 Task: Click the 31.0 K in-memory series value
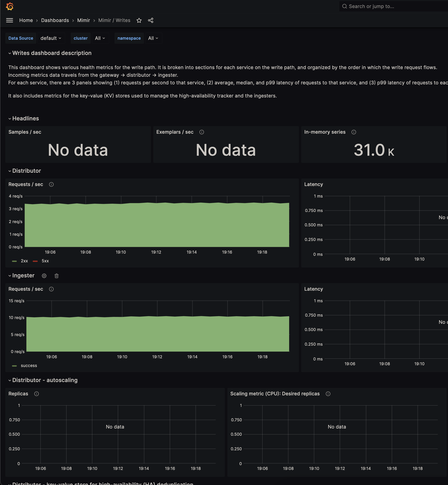pos(374,150)
